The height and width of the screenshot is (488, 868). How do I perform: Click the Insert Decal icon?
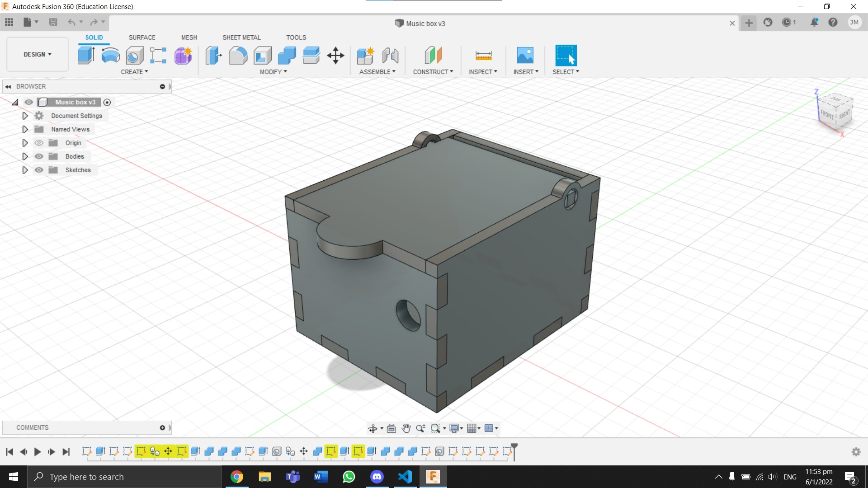525,56
